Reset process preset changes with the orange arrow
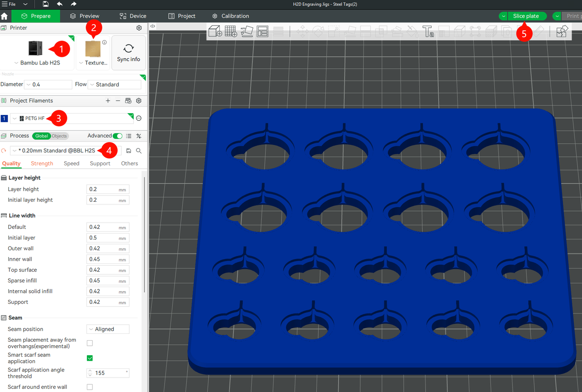 [x=4, y=151]
